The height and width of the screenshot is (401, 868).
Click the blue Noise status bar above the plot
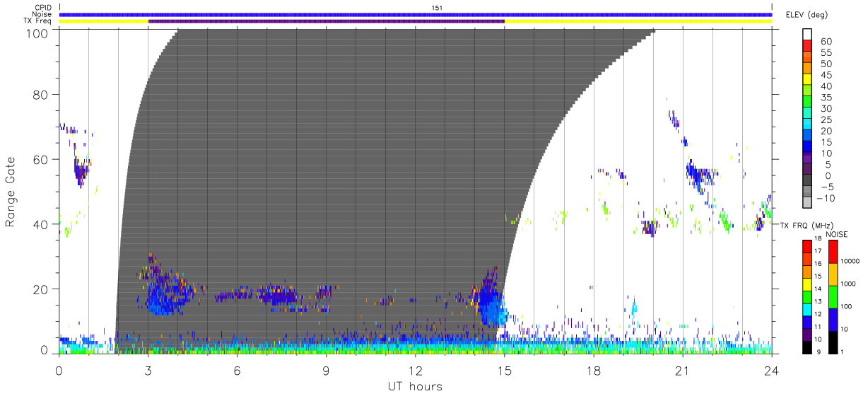pos(416,14)
